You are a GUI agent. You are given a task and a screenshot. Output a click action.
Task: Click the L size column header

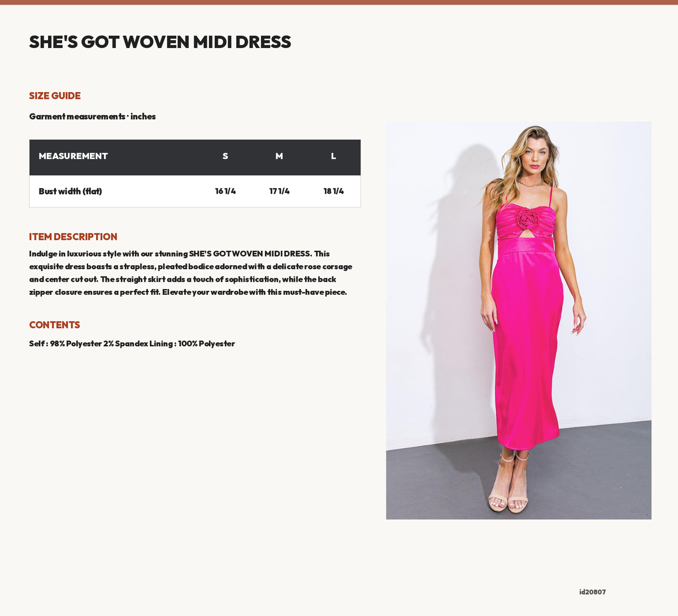click(x=333, y=156)
